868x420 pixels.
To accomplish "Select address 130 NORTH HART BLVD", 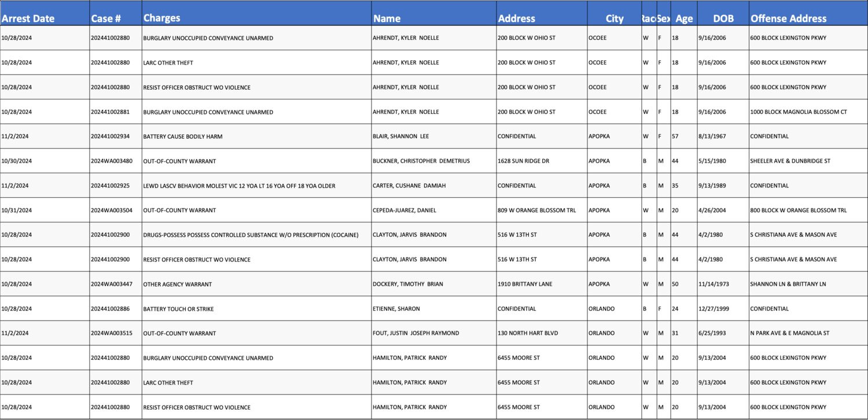I will (x=542, y=333).
